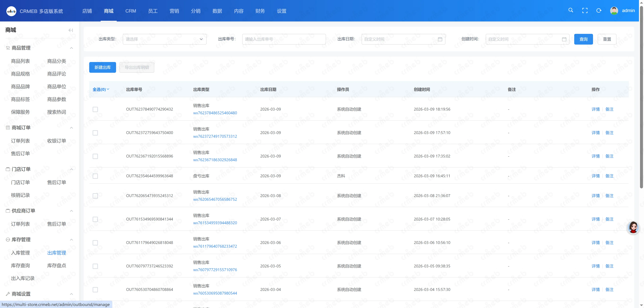The height and width of the screenshot is (308, 644).
Task: Collapse the 商城订单 section chevron
Action: point(71,128)
